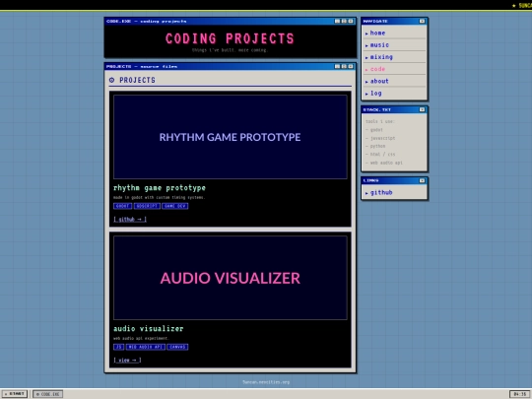
Task: Go to the music page
Action: pos(379,44)
